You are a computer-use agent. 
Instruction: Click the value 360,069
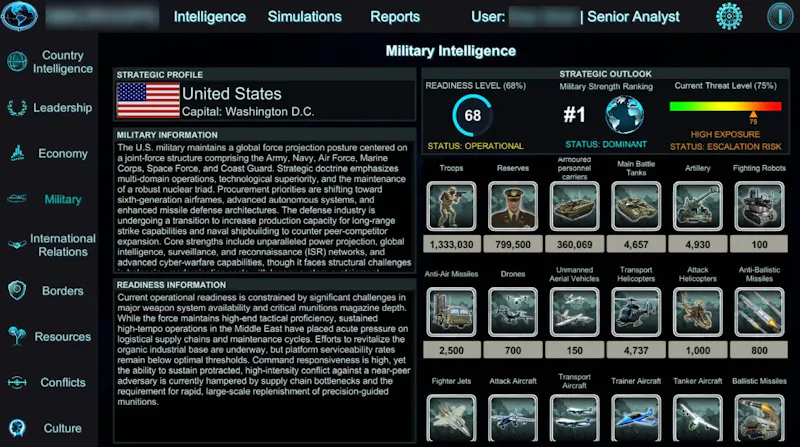click(574, 244)
